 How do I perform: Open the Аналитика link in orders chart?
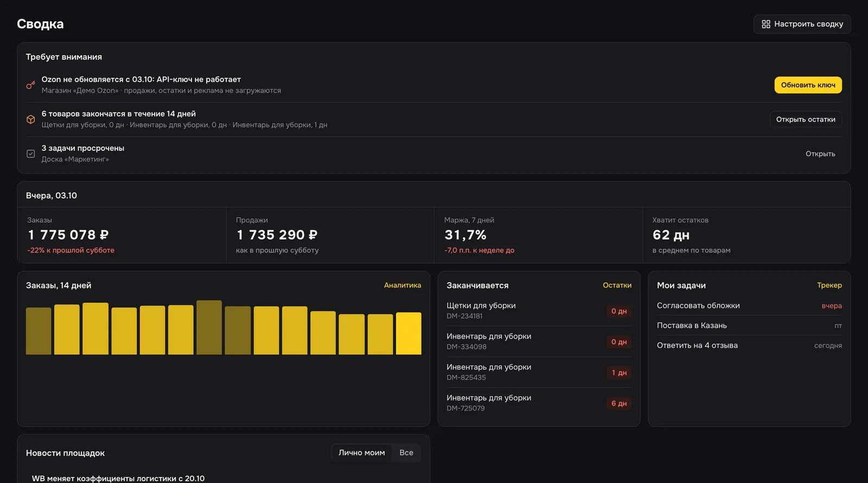point(403,285)
